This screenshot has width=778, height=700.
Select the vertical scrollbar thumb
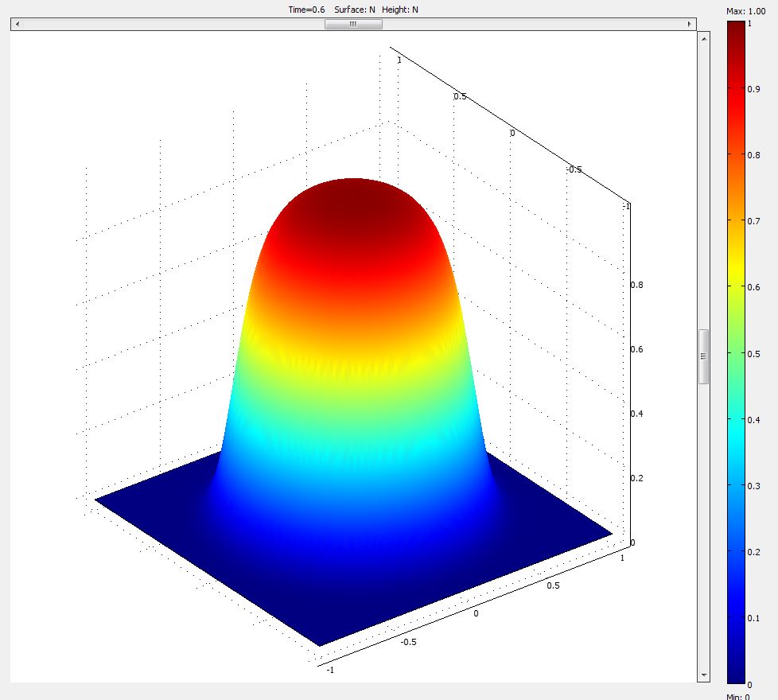click(x=703, y=356)
